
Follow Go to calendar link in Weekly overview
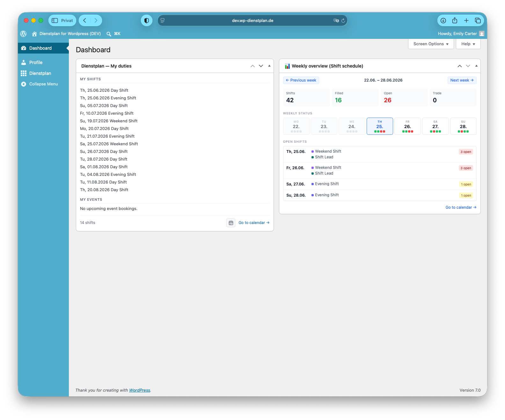click(461, 207)
